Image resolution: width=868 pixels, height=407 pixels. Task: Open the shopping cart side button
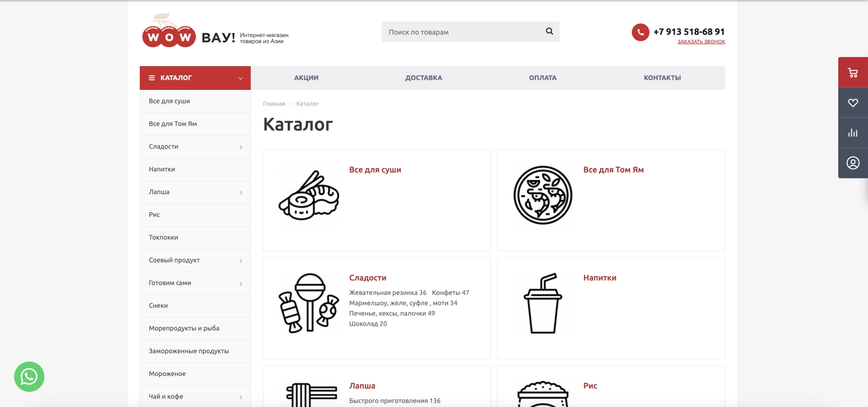[x=853, y=73]
